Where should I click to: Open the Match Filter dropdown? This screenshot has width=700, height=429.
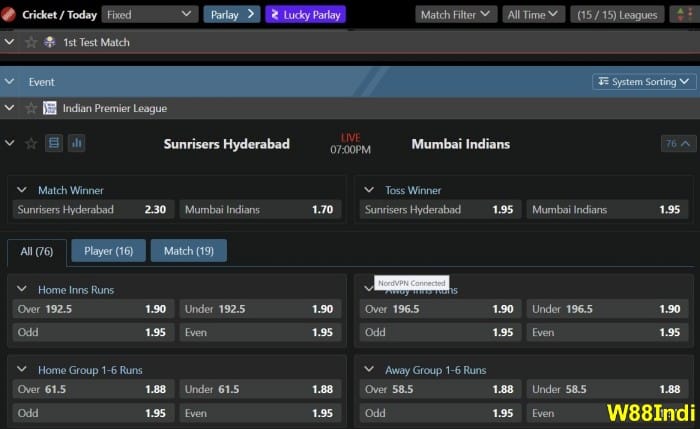click(x=456, y=15)
